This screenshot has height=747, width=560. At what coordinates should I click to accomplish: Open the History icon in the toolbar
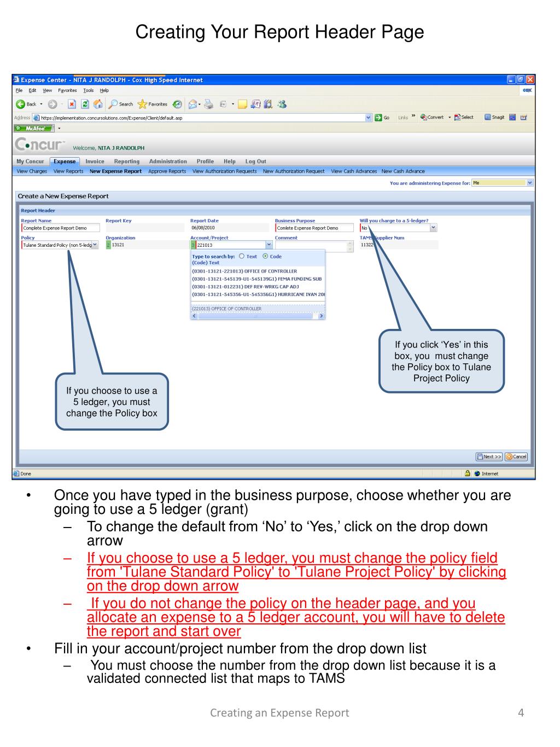178,104
